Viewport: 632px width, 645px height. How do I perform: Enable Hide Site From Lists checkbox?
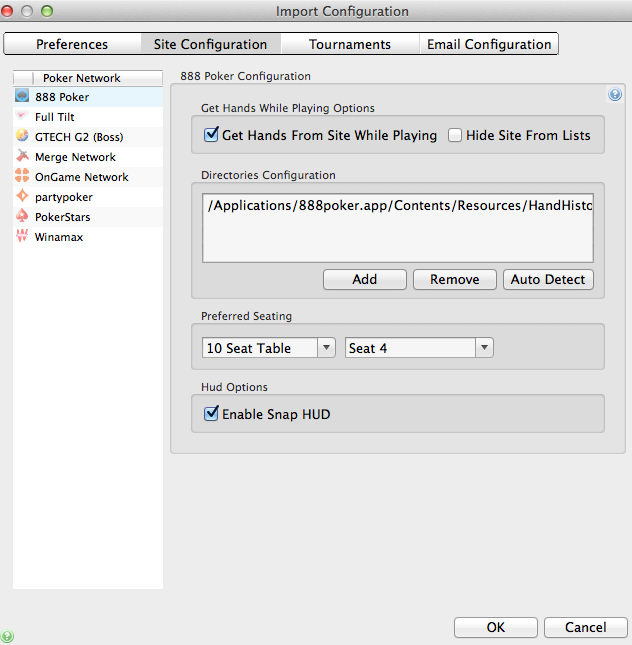click(x=455, y=135)
